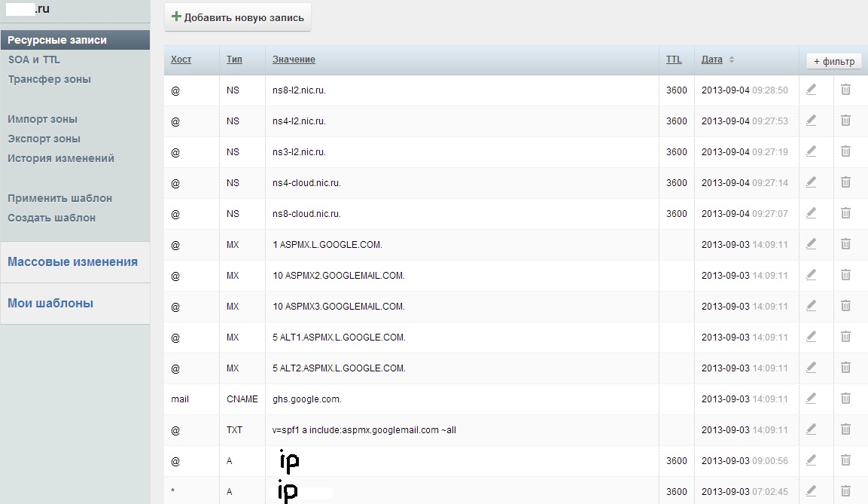This screenshot has width=868, height=504.
Task: Delete the 10 ASPMX2.GOOGLEMAIL.COM. record
Action: (845, 275)
